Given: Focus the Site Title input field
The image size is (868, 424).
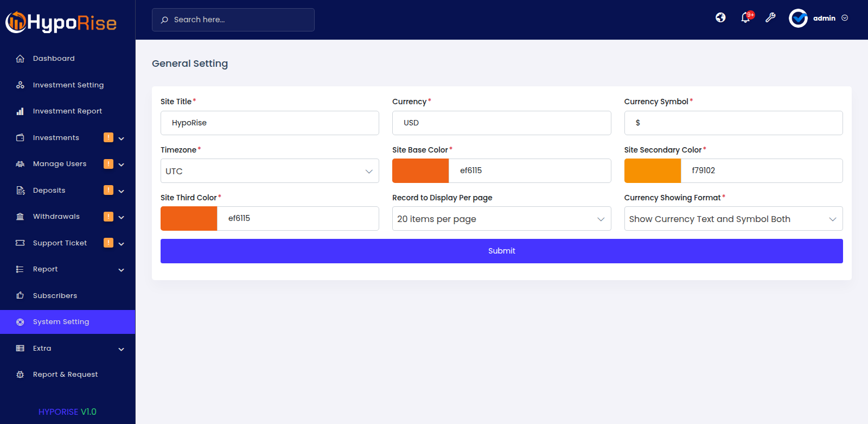Looking at the screenshot, I should click(x=270, y=123).
